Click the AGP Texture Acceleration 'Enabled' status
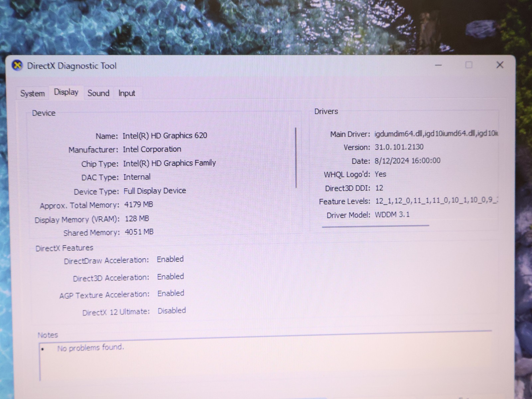Screen dimensions: 532x399 (x=171, y=293)
